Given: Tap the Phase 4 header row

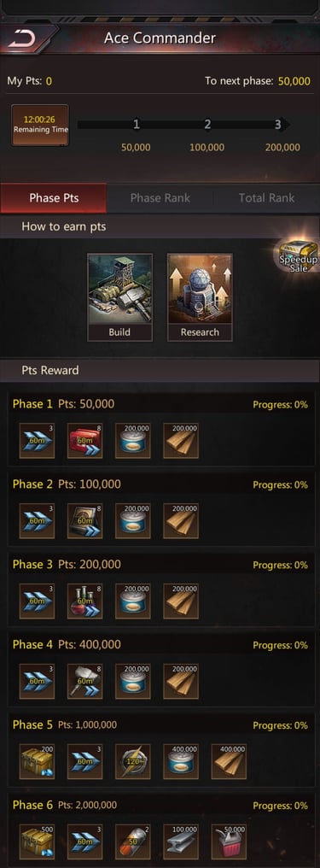Looking at the screenshot, I should click(160, 645).
